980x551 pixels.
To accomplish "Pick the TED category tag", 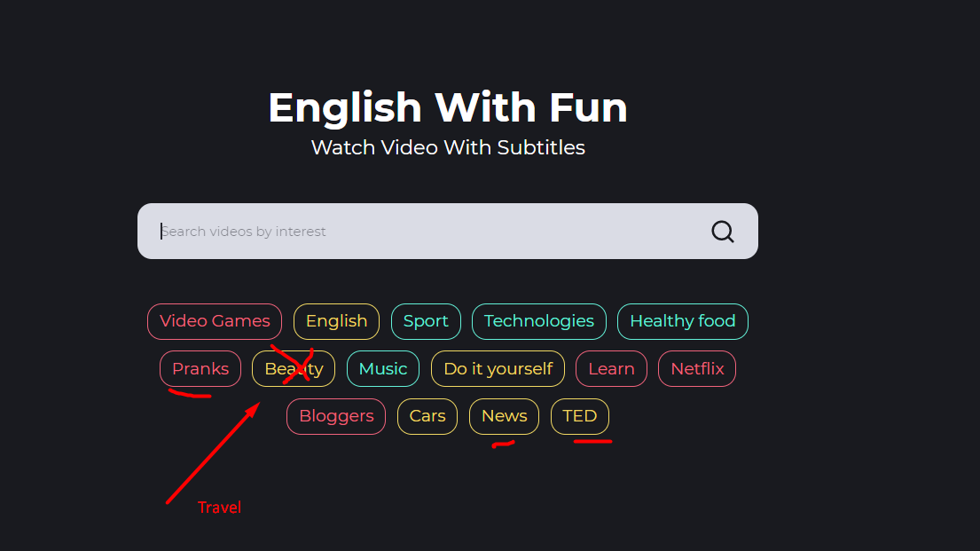I will coord(579,416).
